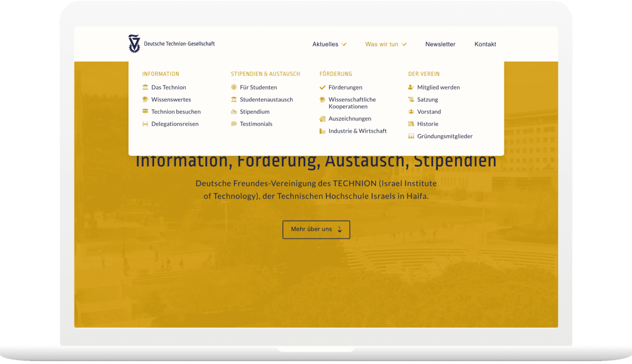Follow the Mitglied werden link
Image resolution: width=632 pixels, height=364 pixels.
tap(438, 87)
